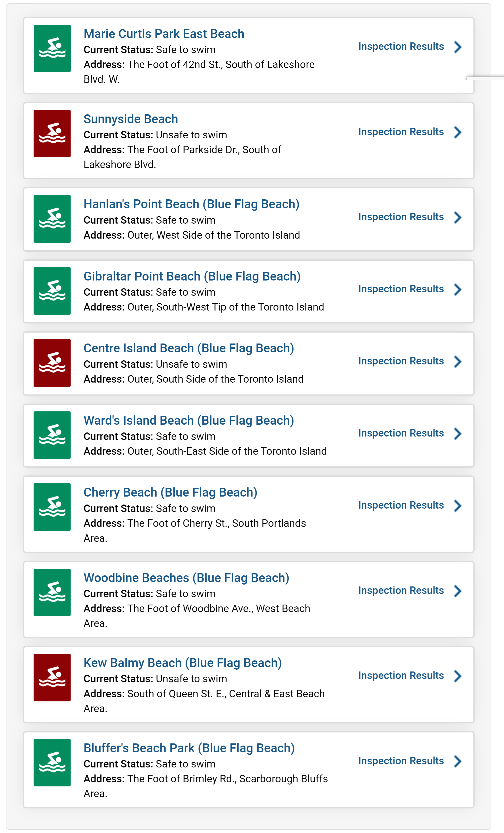Expand chevron arrow for Cherry Beach results
Viewport: 504px width, 833px height.
458,506
